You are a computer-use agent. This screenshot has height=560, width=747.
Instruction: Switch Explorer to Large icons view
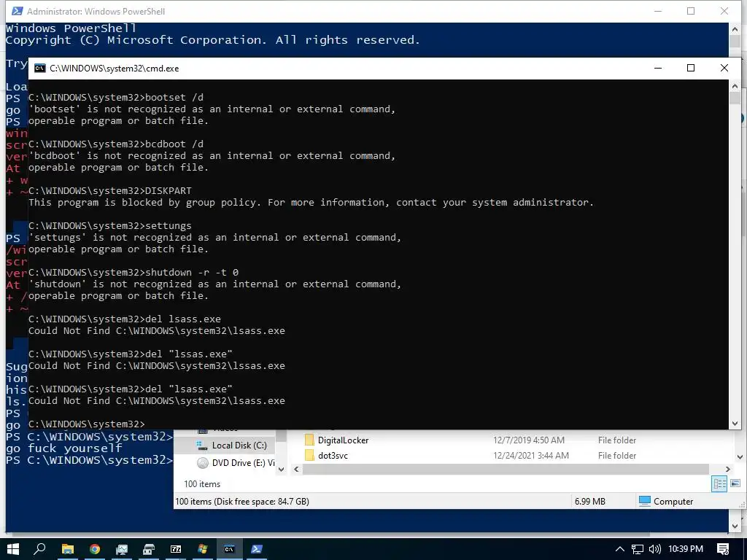(x=735, y=484)
